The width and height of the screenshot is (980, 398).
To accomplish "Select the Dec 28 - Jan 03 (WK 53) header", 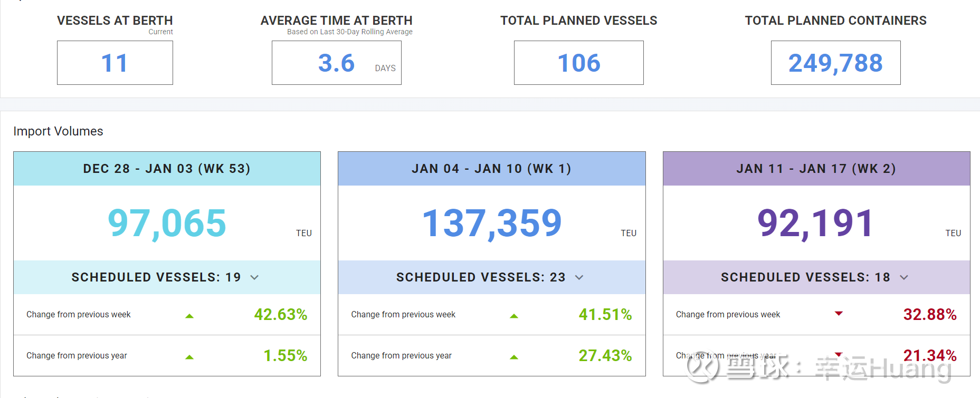I will pos(167,169).
